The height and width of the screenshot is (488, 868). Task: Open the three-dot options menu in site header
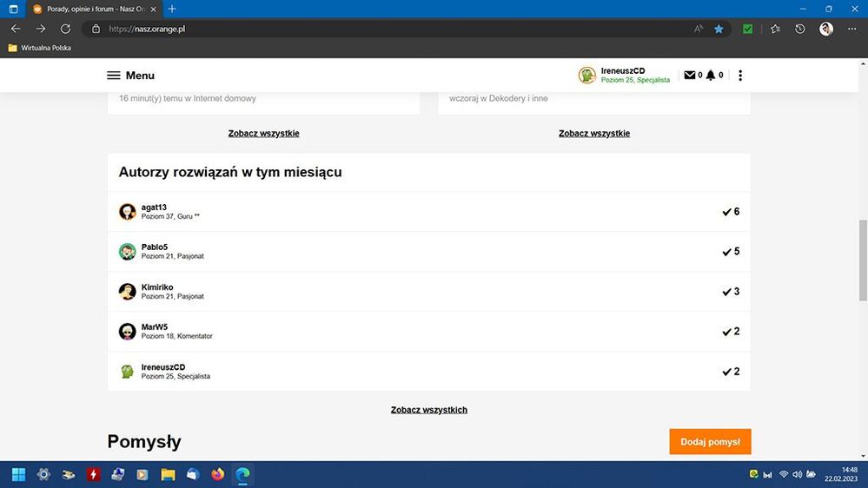pos(740,76)
